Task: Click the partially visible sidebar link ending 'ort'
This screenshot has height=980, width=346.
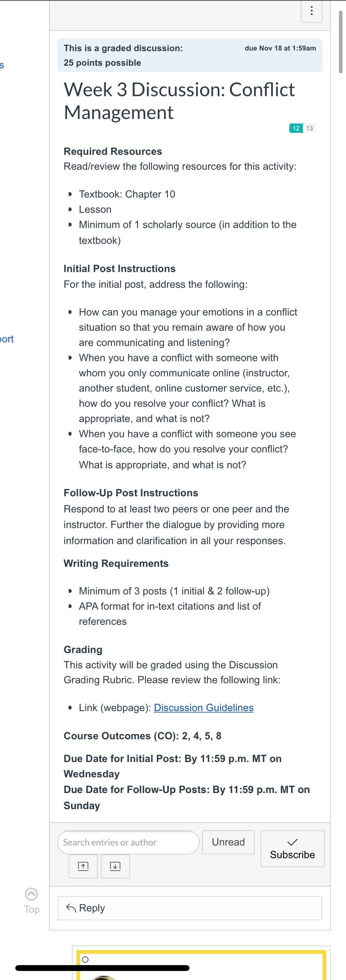Action: tap(7, 339)
